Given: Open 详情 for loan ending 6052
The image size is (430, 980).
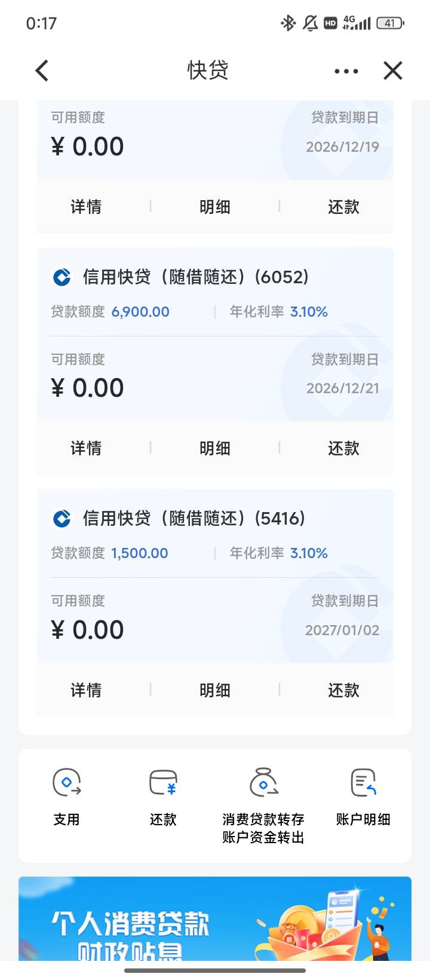Looking at the screenshot, I should (86, 448).
